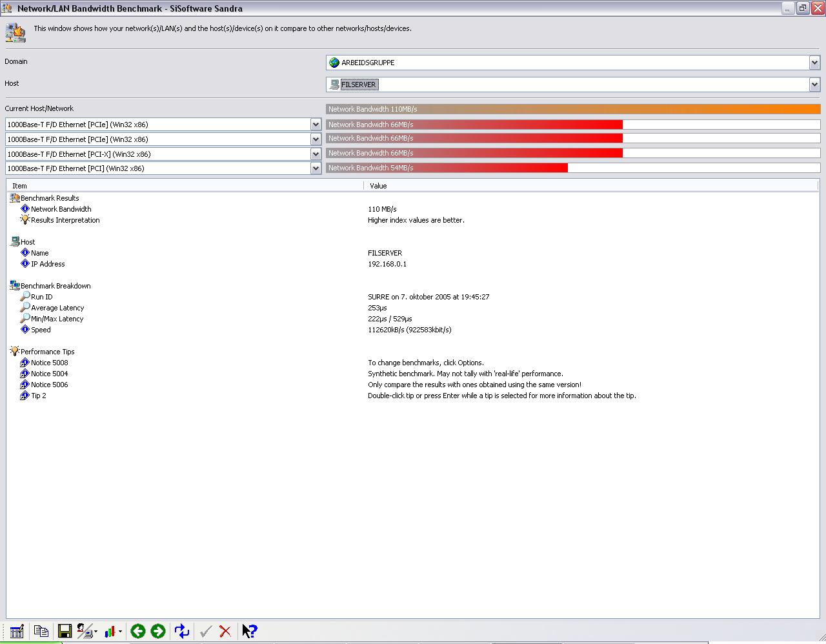Select the IP Address row
The height and width of the screenshot is (644, 826).
coord(413,264)
